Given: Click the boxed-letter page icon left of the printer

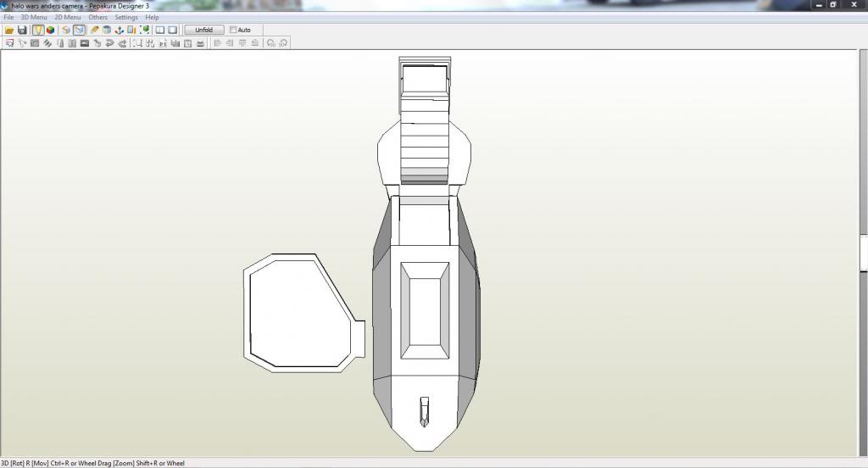Looking at the screenshot, I should coord(187,43).
